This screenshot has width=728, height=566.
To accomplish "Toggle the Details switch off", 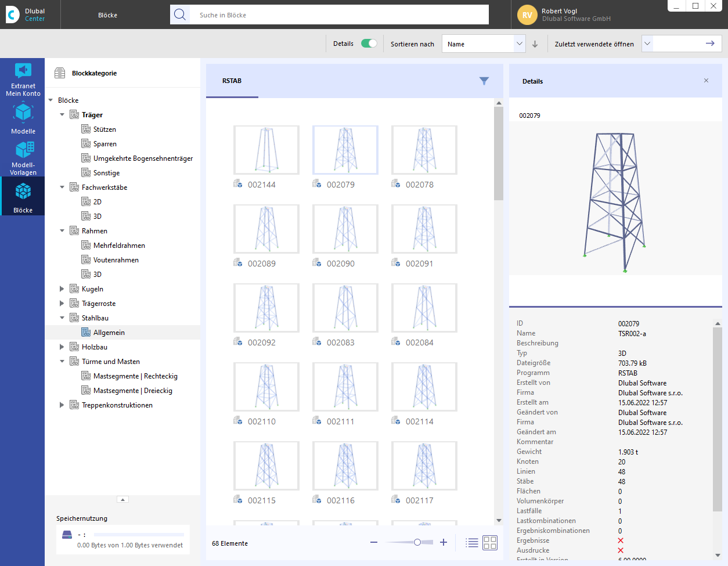I will click(x=369, y=44).
